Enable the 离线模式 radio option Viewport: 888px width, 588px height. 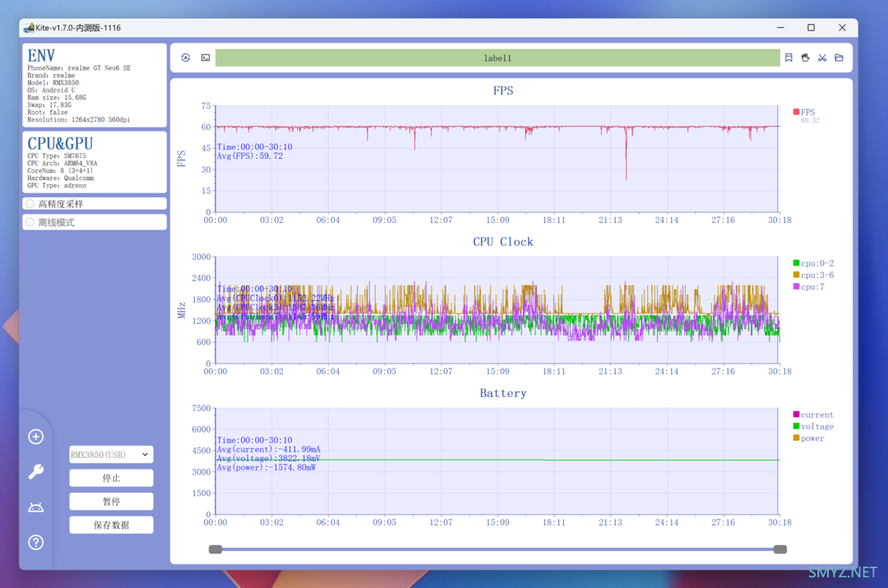30,222
